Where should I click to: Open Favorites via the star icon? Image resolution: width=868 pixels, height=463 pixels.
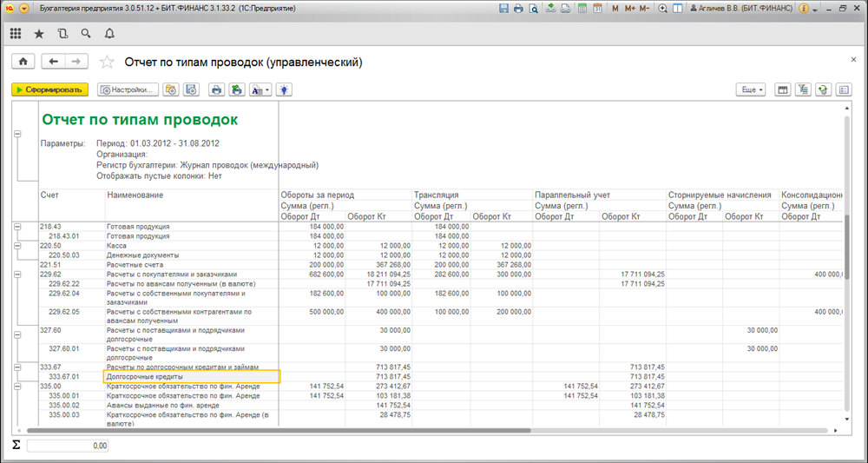pos(39,34)
